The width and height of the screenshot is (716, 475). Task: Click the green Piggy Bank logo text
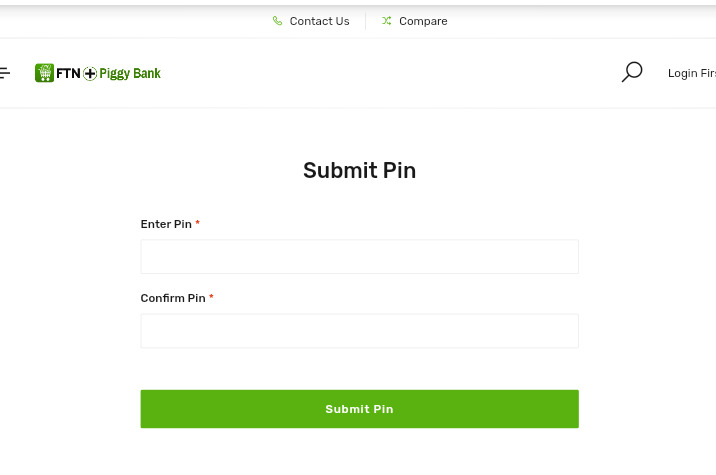pos(130,73)
